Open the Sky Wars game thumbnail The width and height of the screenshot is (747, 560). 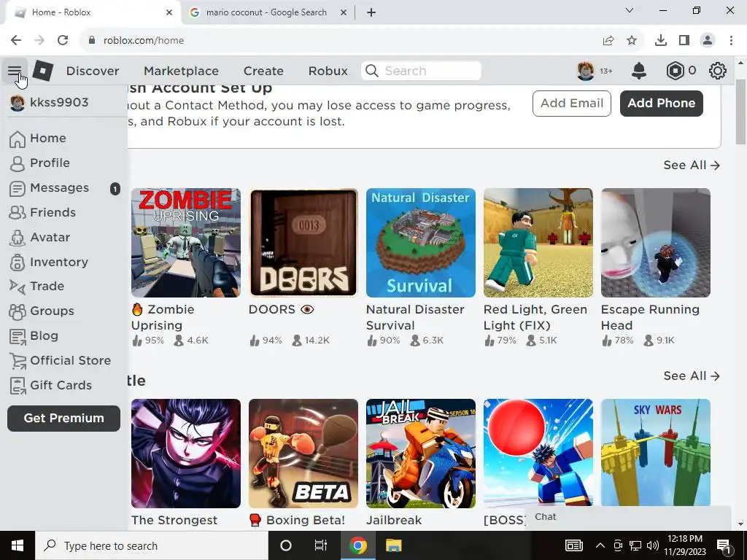[656, 452]
